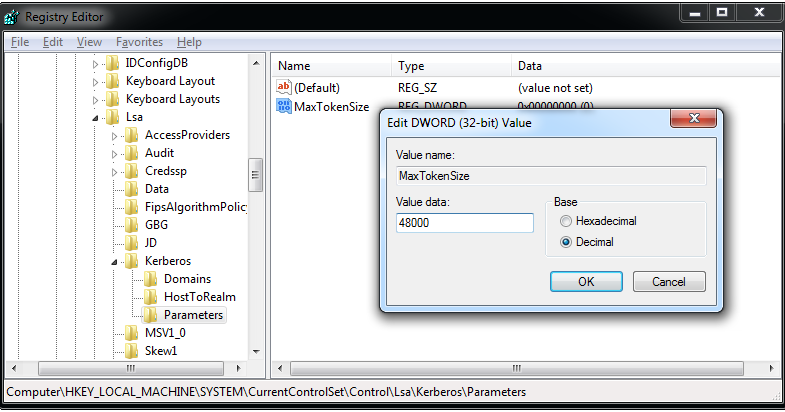The height and width of the screenshot is (412, 785).
Task: Expand the Credssp tree node
Action: (x=114, y=172)
